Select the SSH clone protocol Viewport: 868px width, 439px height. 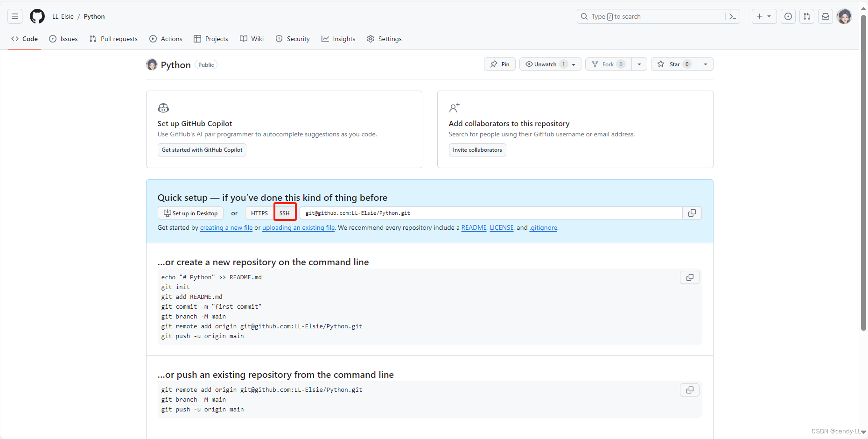point(285,213)
